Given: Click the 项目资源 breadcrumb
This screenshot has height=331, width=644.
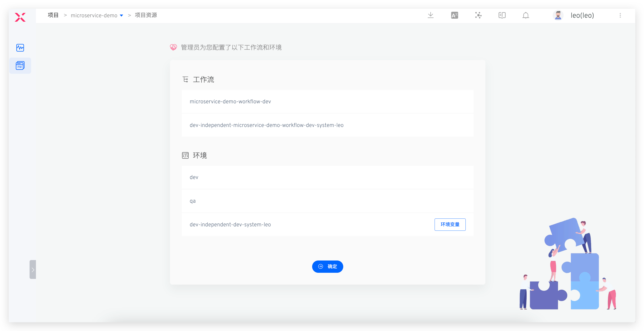Looking at the screenshot, I should pyautogui.click(x=146, y=15).
